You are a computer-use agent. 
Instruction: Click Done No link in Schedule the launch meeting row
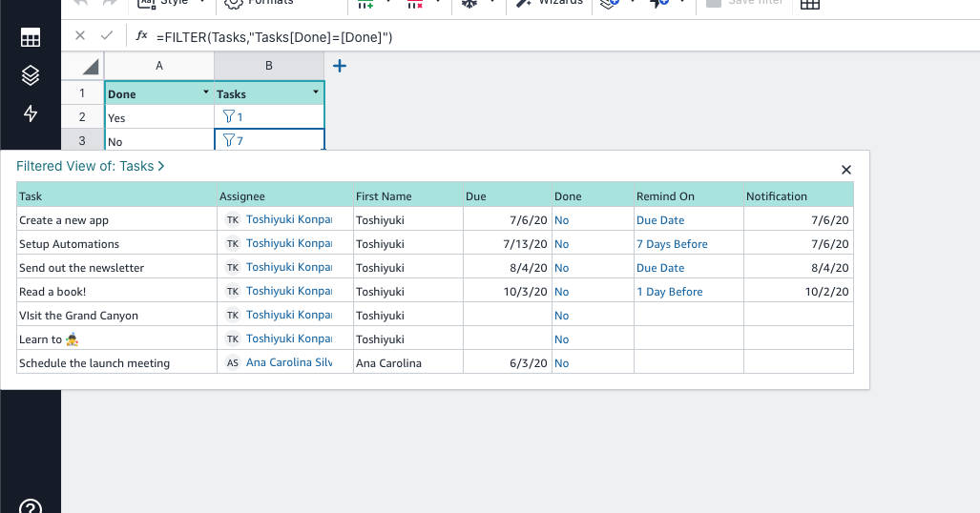coord(561,363)
